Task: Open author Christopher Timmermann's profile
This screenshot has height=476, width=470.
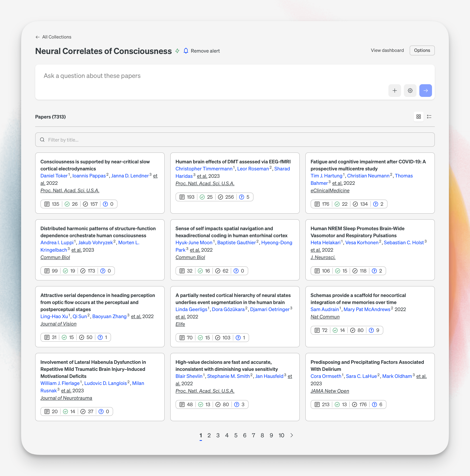Action: pos(204,169)
